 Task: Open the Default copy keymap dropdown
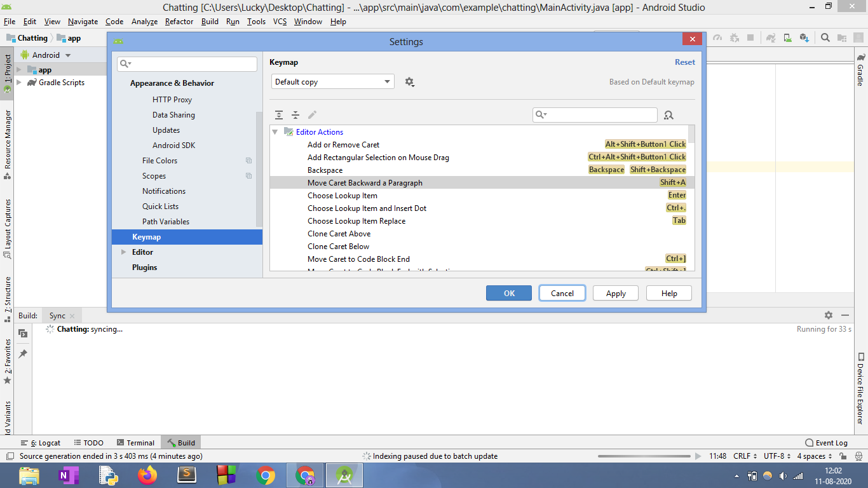click(333, 82)
